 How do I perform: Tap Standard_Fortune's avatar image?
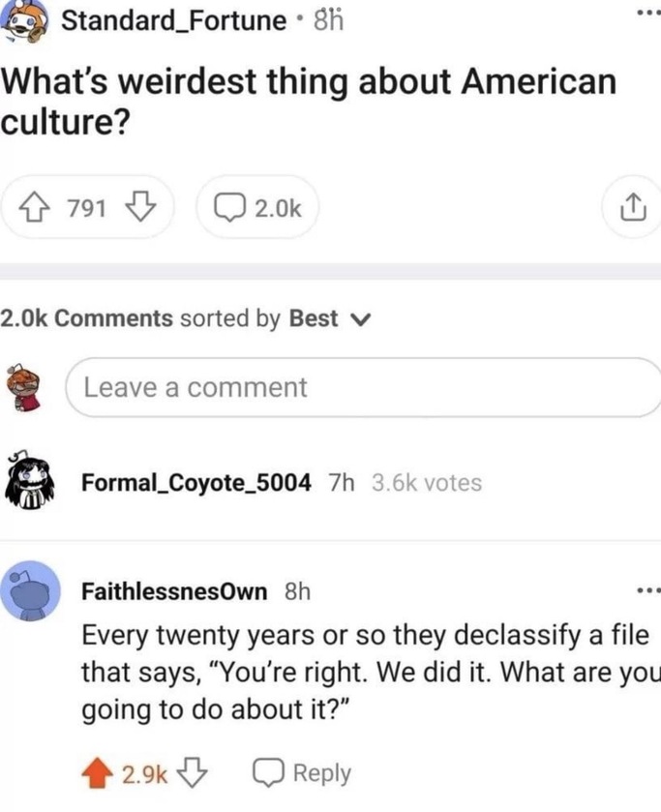click(26, 21)
